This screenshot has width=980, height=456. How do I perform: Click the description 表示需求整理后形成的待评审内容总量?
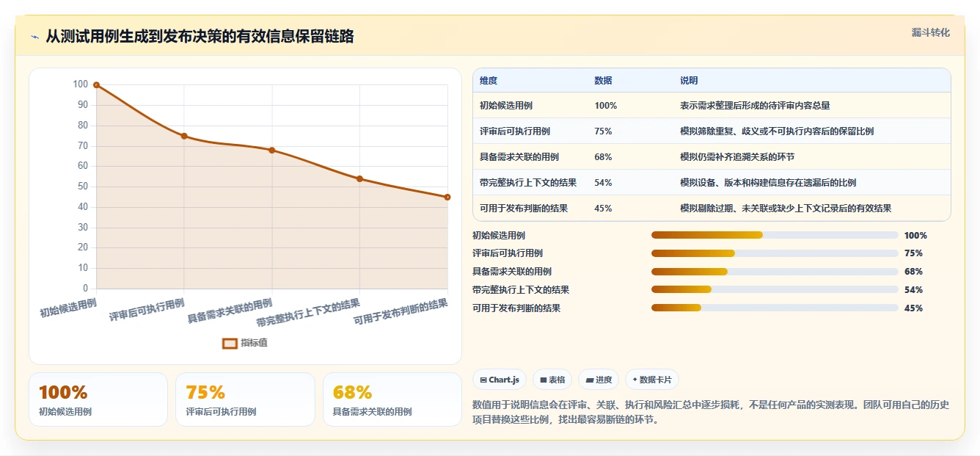coord(755,106)
